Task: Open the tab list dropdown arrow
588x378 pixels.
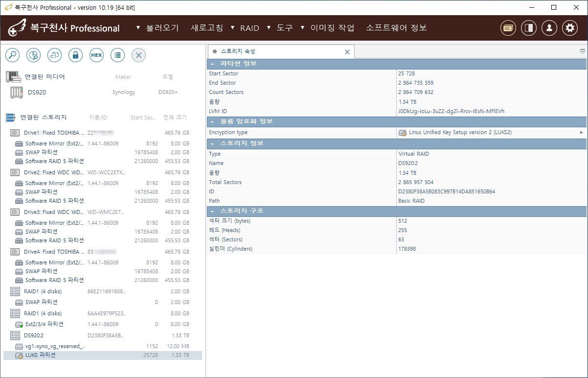Action: tap(583, 51)
